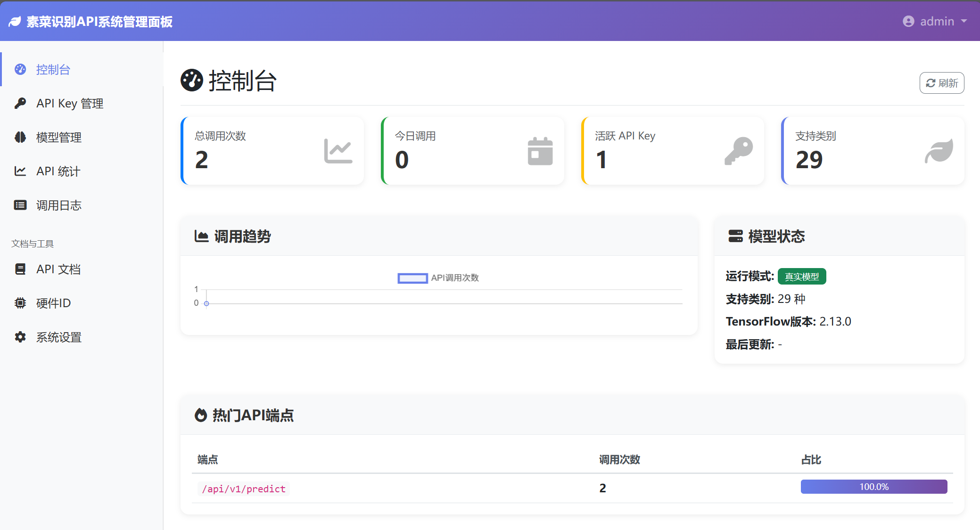This screenshot has width=980, height=530.
Task: Click the calendar icon in 今日调用 card
Action: (x=540, y=151)
